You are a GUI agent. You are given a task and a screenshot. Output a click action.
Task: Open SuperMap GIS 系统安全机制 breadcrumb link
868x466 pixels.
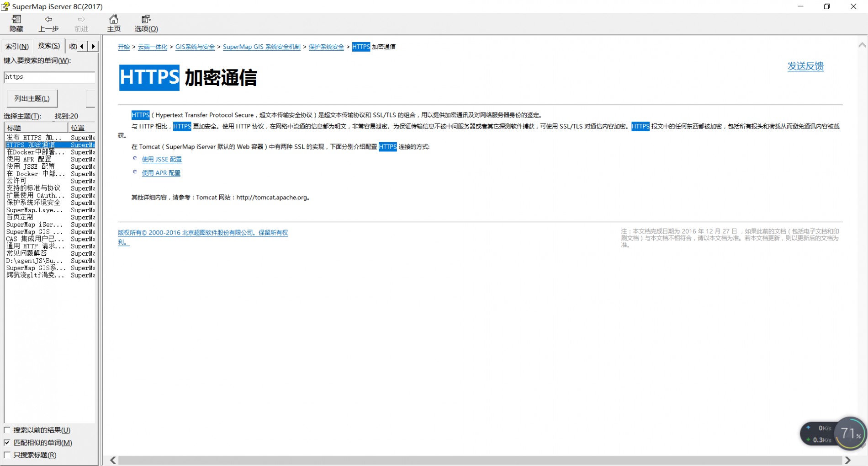tap(262, 47)
